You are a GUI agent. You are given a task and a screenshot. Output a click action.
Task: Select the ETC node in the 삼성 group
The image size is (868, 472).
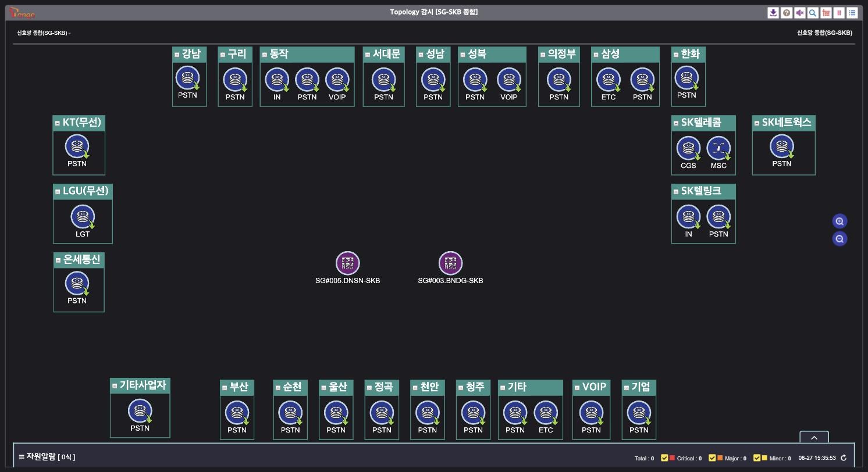click(x=609, y=80)
